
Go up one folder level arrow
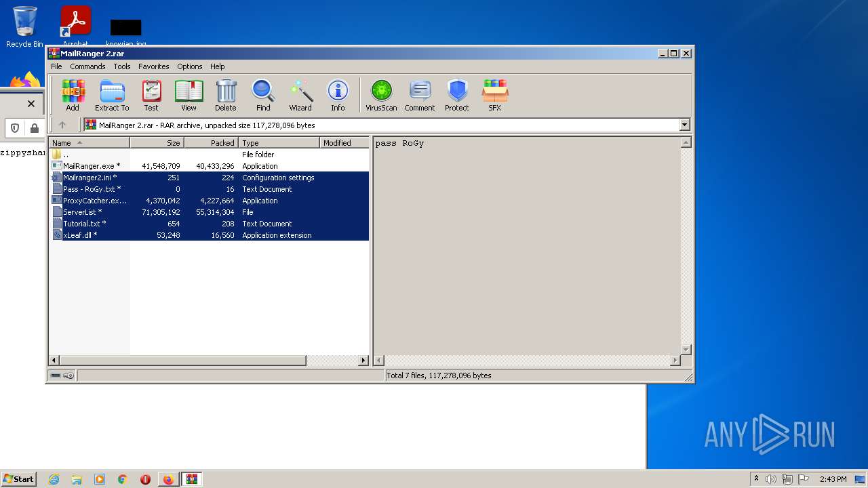(62, 125)
